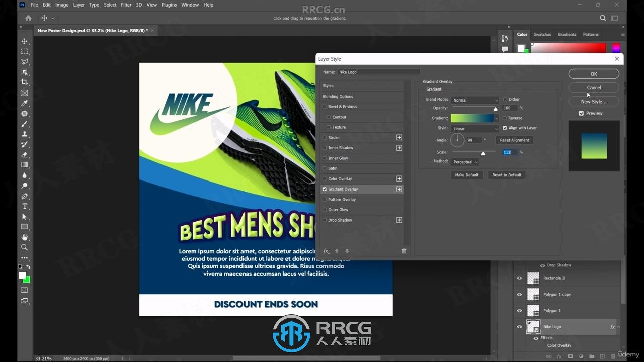The width and height of the screenshot is (644, 362).
Task: Open the Filter menu
Action: coord(126,5)
